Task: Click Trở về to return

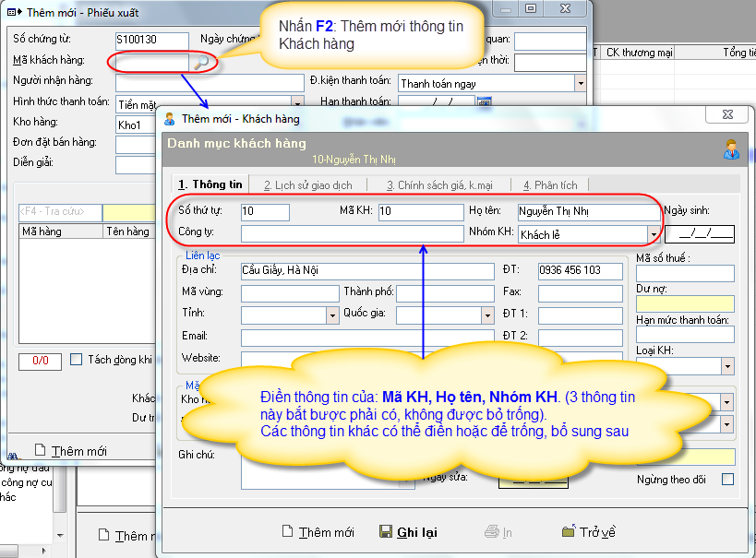Action: click(x=588, y=532)
